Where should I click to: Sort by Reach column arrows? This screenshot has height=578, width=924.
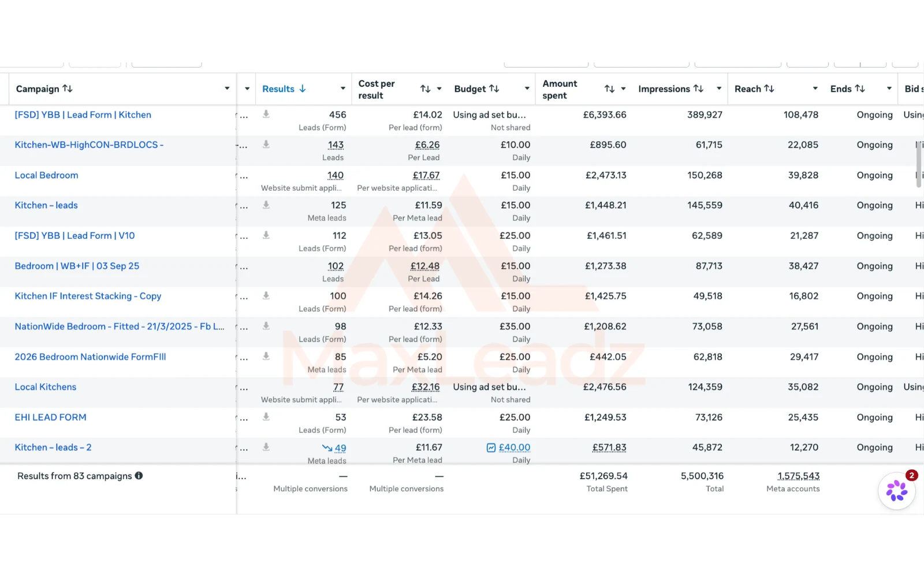(x=769, y=88)
